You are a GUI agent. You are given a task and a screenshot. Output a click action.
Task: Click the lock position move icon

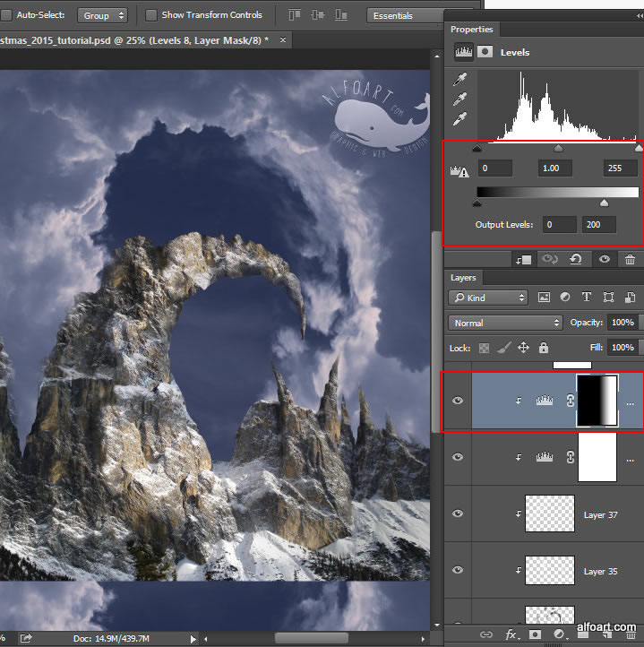(x=523, y=348)
